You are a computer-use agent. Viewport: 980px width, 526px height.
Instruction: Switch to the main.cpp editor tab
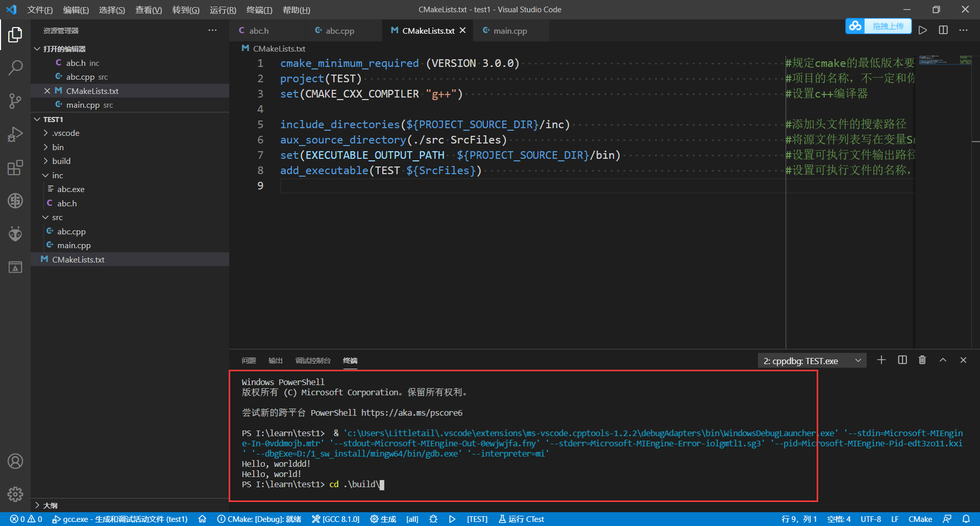pyautogui.click(x=510, y=31)
